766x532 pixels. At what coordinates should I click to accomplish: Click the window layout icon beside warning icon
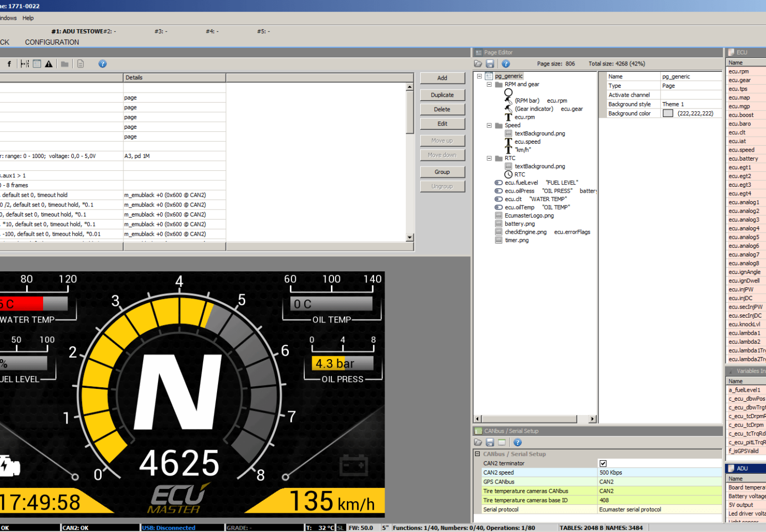click(37, 64)
